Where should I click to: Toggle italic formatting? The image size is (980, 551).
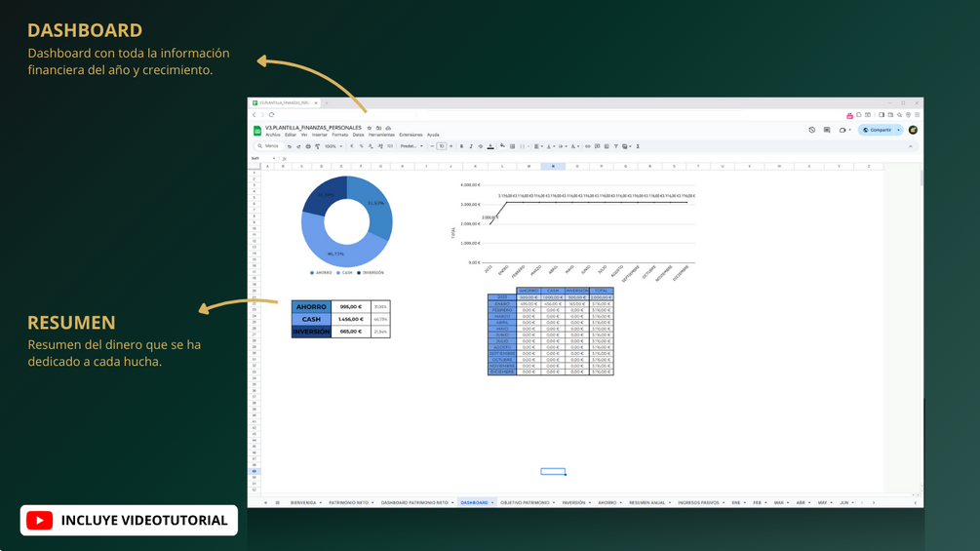click(x=471, y=146)
